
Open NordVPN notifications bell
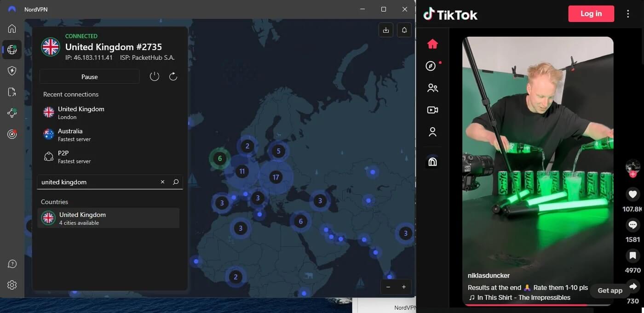(x=404, y=29)
